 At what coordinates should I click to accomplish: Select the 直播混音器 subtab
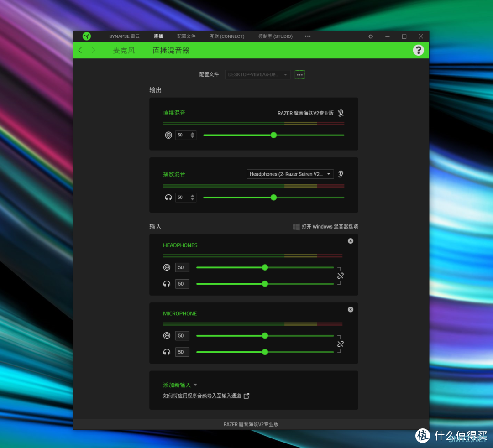coord(171,51)
